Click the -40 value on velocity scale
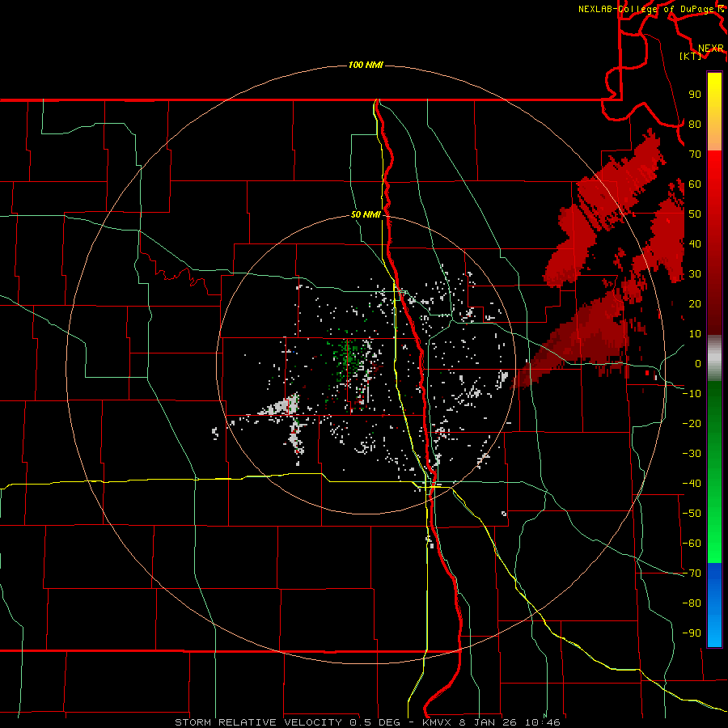Image resolution: width=728 pixels, height=728 pixels. click(x=692, y=484)
